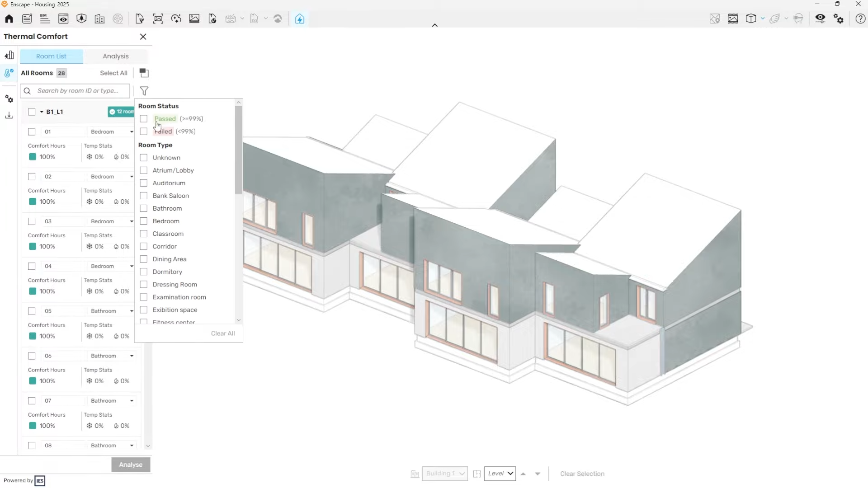The width and height of the screenshot is (868, 488).
Task: Select the Room List tab
Action: 51,56
